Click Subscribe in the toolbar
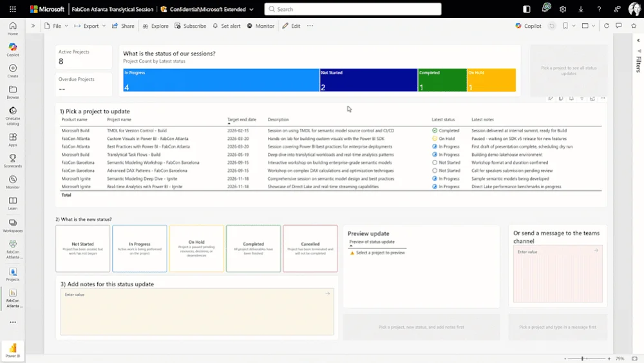 (191, 26)
